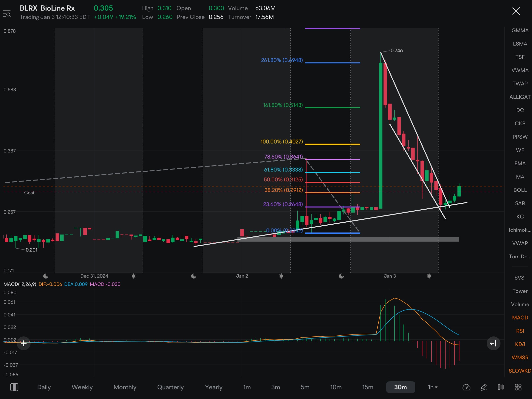Select the 161.80% (0.5143) Fibonacci level
Viewport: 532px width, 399px height.
[x=283, y=105]
